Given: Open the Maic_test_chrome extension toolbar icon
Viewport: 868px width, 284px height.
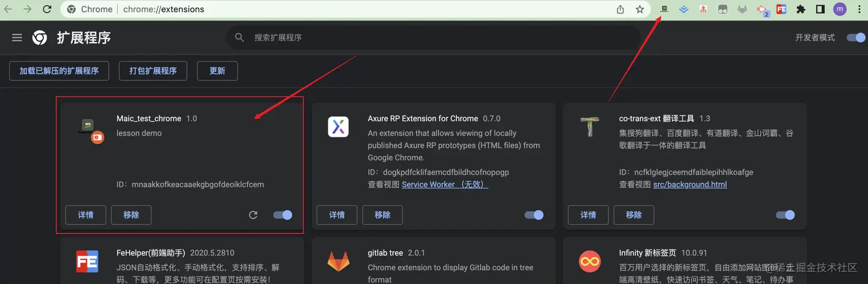Looking at the screenshot, I should [664, 9].
